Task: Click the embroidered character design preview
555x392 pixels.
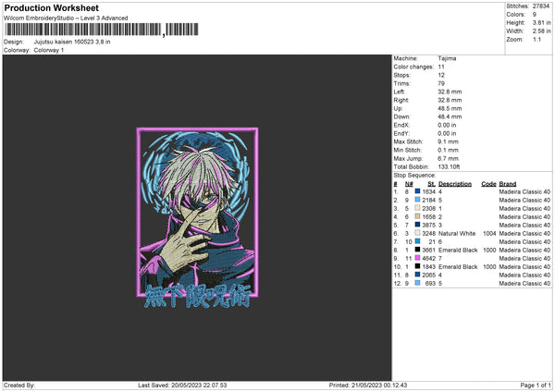Action: point(197,217)
